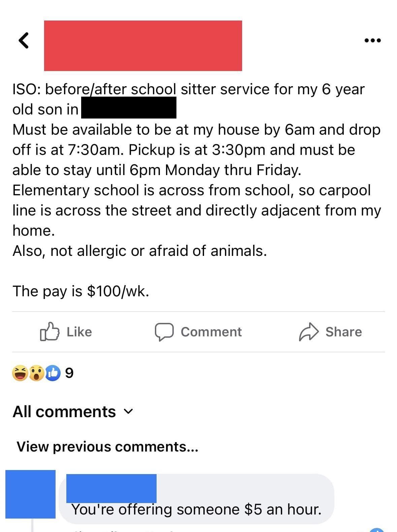
Task: Open the commenter's redacted name
Action: (x=111, y=488)
